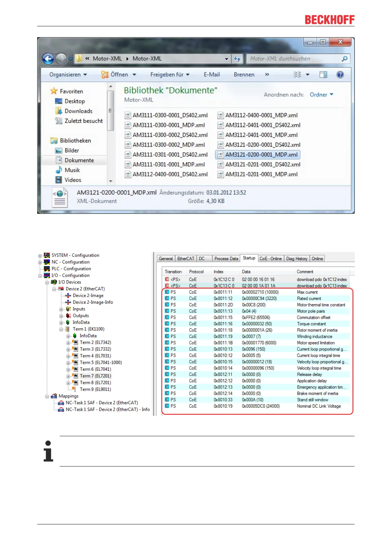This screenshot has width=392, height=554.
Task: Open the address bar history dropdown arrow
Action: tap(226, 59)
